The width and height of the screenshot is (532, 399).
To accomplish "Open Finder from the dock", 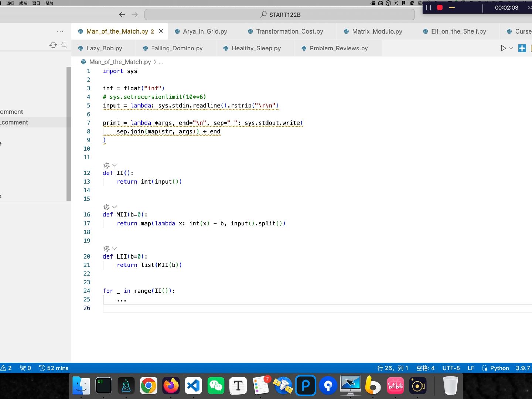I will pos(81,386).
